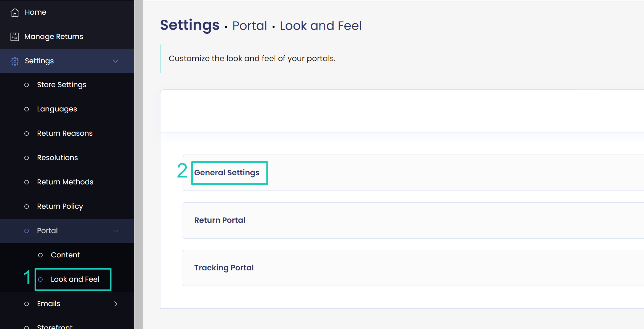Open the Content portal page

[x=65, y=255]
